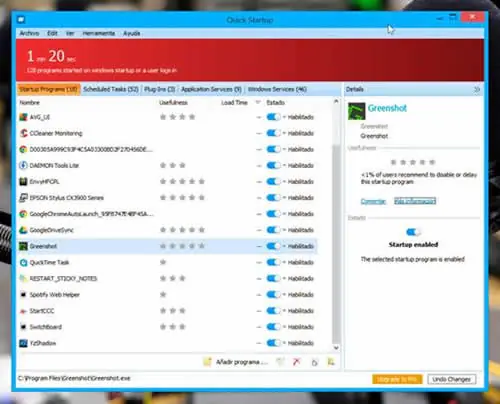Sort by the Usefulness column header

click(173, 102)
